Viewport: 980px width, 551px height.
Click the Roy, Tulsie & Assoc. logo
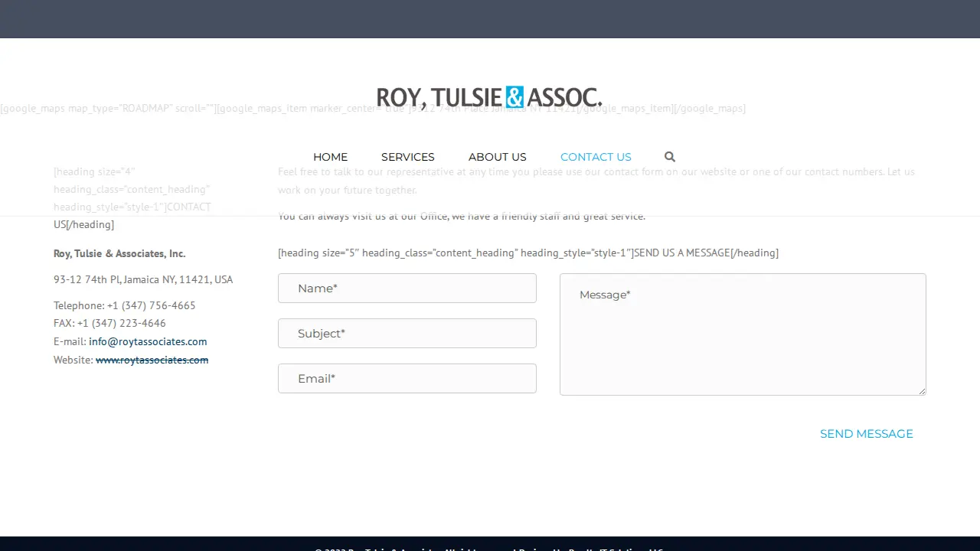point(489,97)
